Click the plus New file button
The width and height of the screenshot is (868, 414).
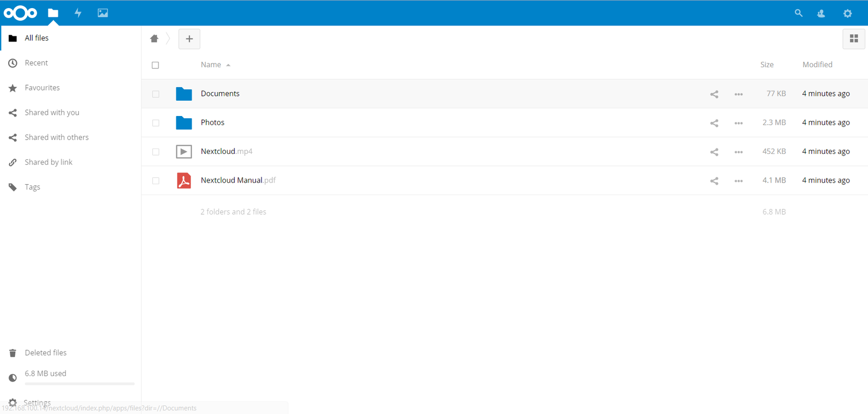189,39
